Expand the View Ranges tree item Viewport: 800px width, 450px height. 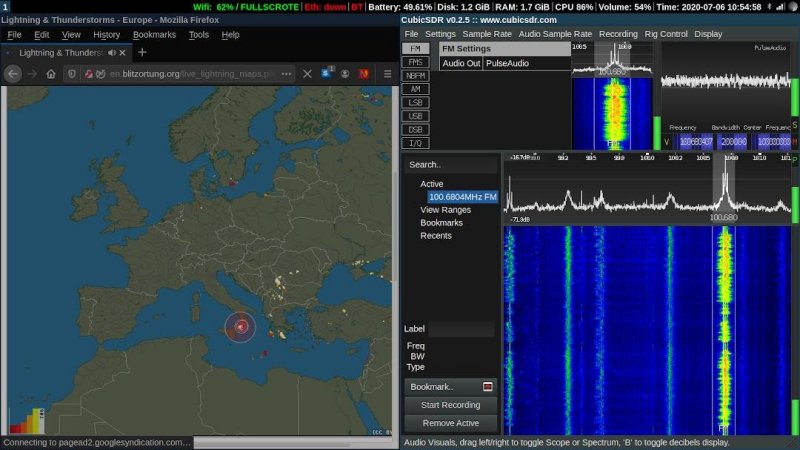445,210
